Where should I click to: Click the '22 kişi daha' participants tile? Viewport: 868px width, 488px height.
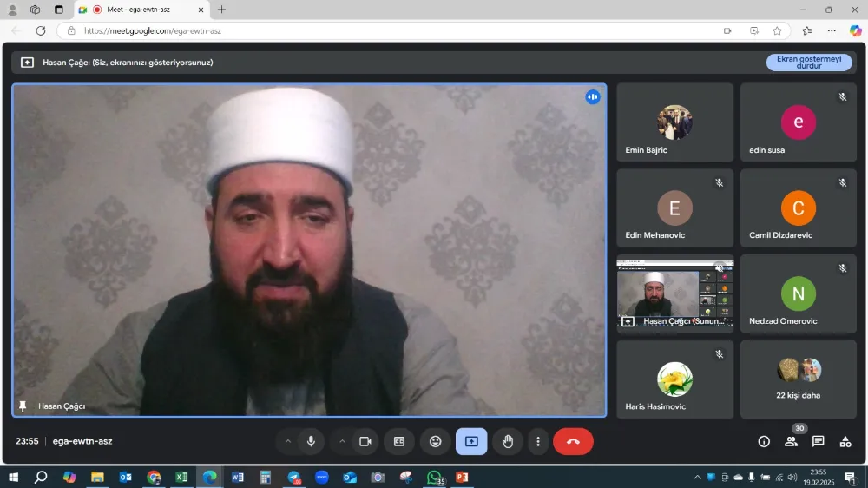point(798,379)
